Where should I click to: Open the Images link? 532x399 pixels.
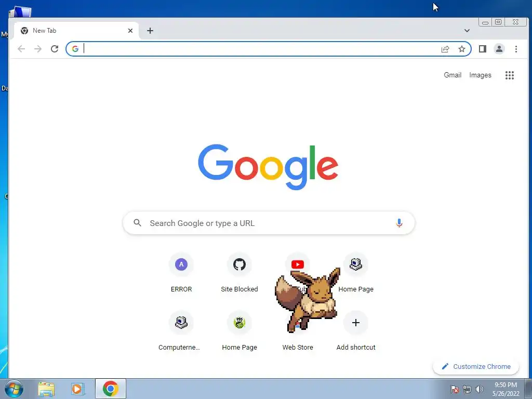[480, 75]
